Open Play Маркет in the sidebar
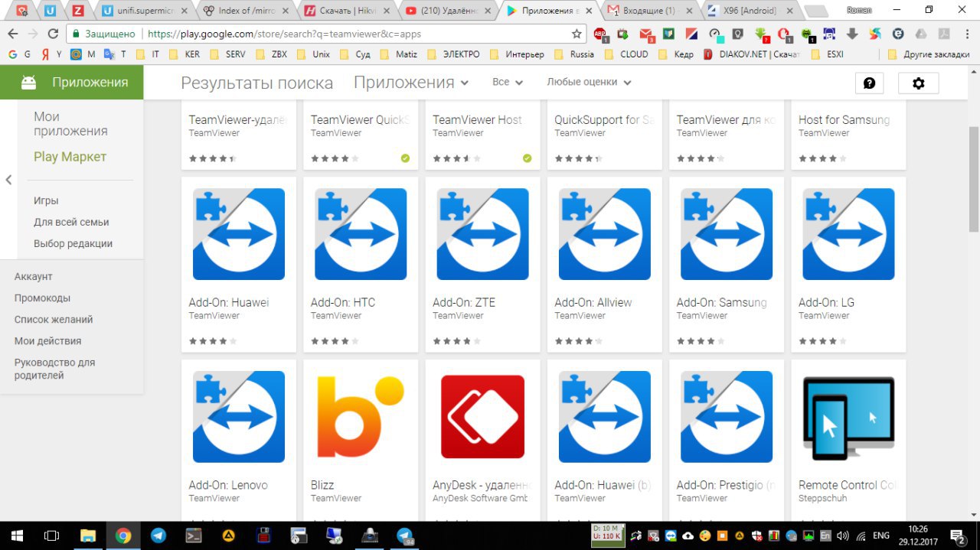This screenshot has width=980, height=550. (70, 157)
